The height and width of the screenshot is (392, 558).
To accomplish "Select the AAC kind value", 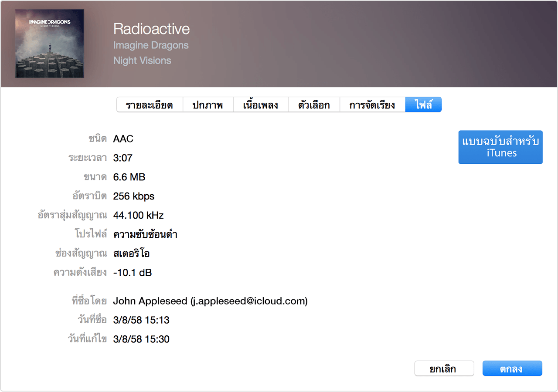I will (x=123, y=139).
